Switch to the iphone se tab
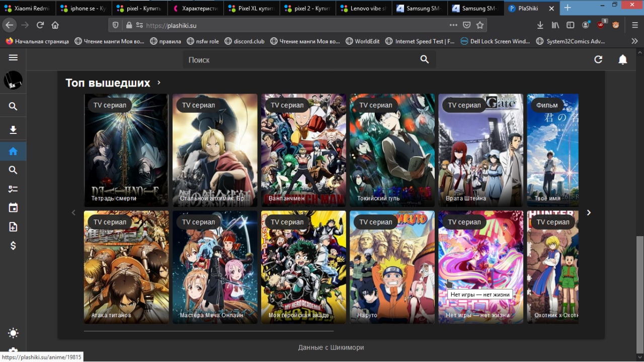This screenshot has height=362, width=644. [84, 9]
